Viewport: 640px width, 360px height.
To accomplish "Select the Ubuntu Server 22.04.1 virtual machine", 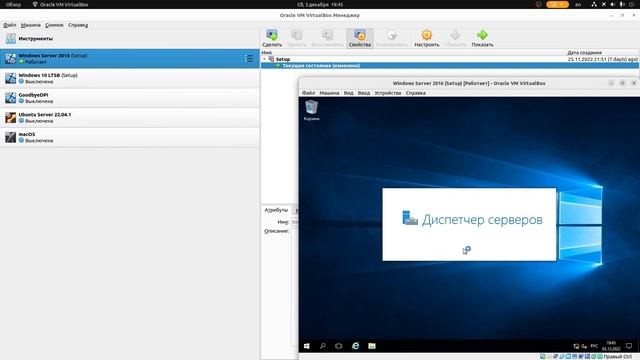I will tap(130, 118).
